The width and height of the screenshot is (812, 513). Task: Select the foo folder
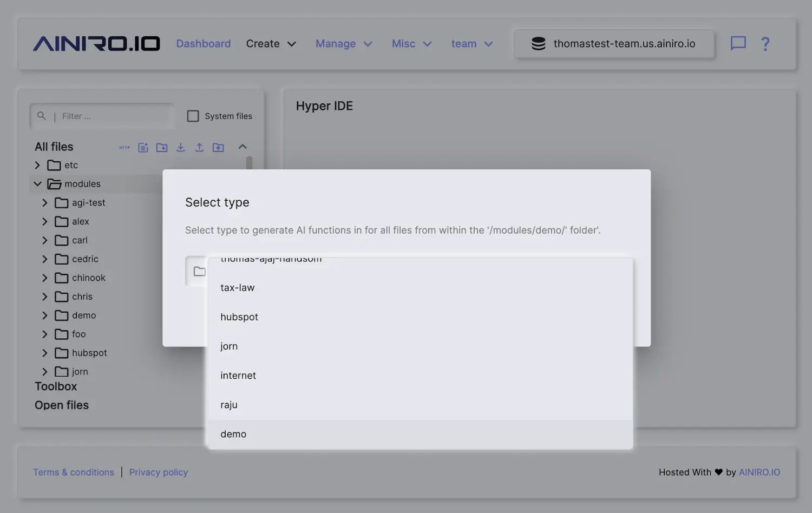click(70, 334)
